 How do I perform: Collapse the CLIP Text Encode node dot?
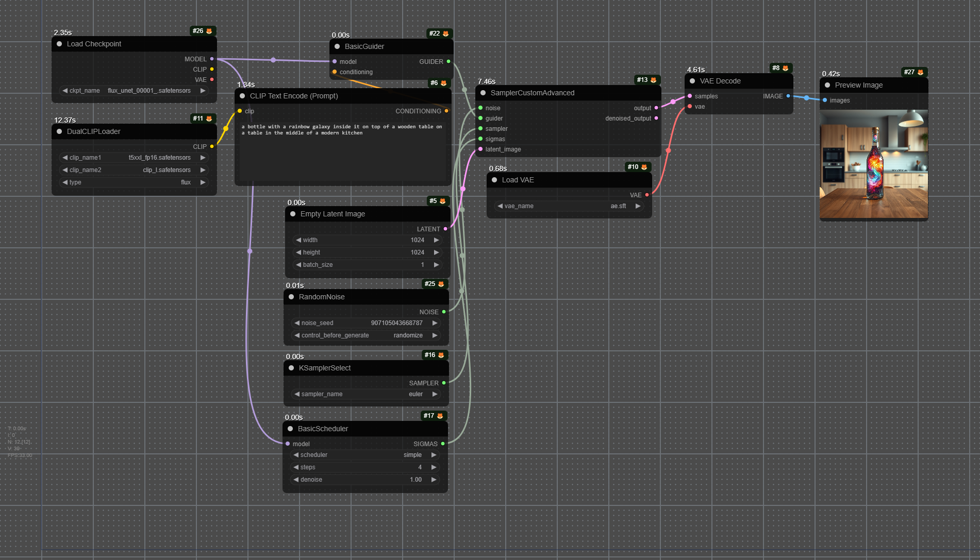click(x=242, y=96)
